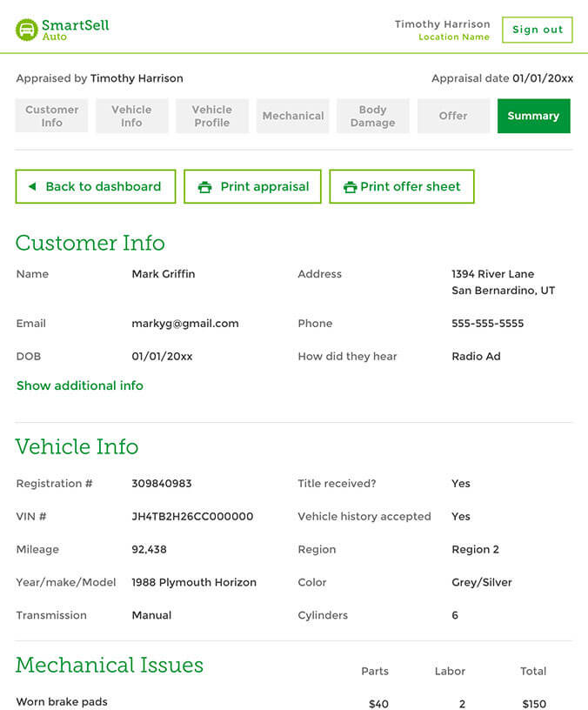Screen dimensions: 588x710
Task: Click the Back to dashboard button
Action: coord(96,186)
